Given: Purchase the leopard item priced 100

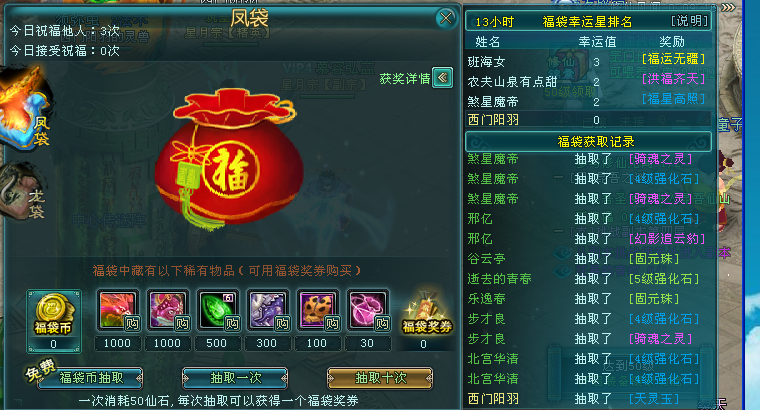Looking at the screenshot, I should pos(318,311).
